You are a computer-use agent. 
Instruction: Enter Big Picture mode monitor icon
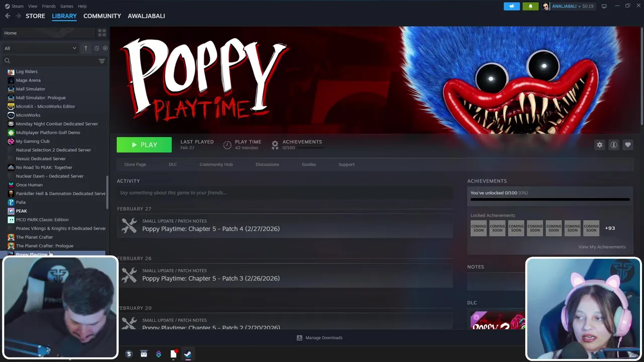pos(604,6)
